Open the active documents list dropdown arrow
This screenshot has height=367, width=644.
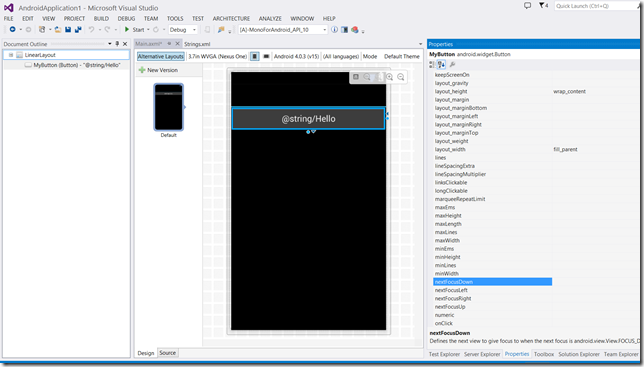(x=420, y=44)
